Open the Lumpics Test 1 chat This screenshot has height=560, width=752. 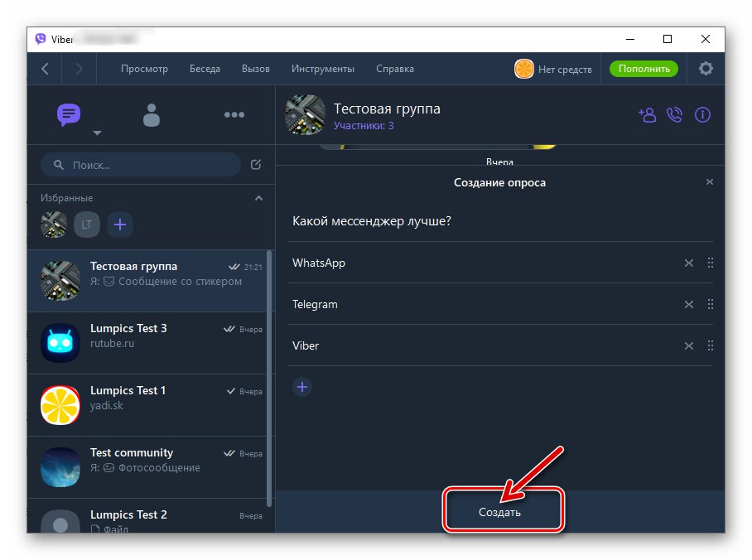[x=147, y=405]
